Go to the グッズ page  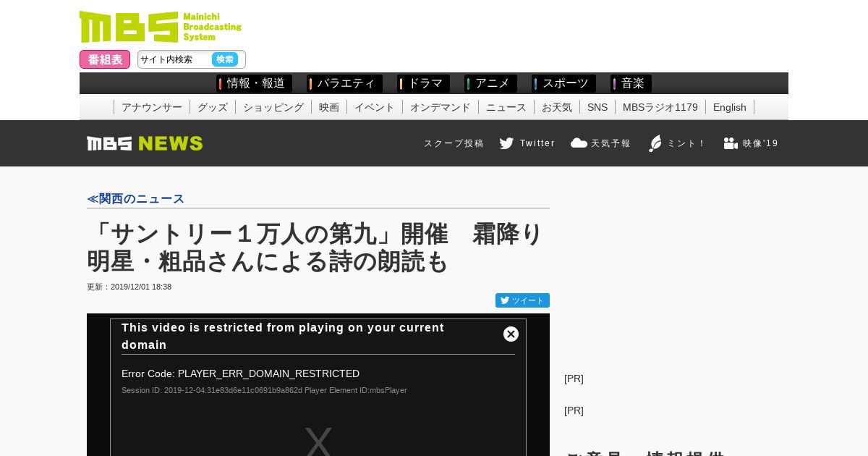pyautogui.click(x=213, y=107)
